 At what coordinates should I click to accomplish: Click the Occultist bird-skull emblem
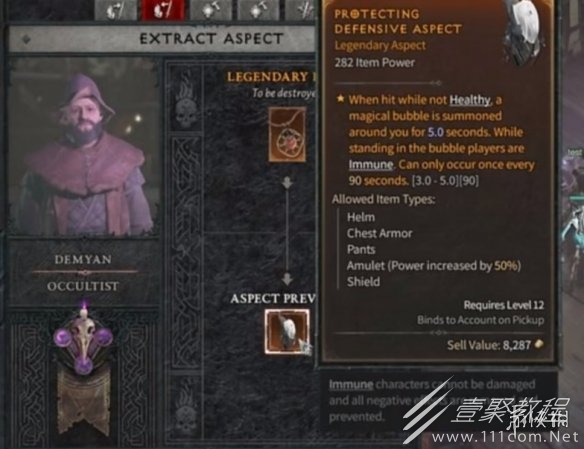(x=83, y=341)
